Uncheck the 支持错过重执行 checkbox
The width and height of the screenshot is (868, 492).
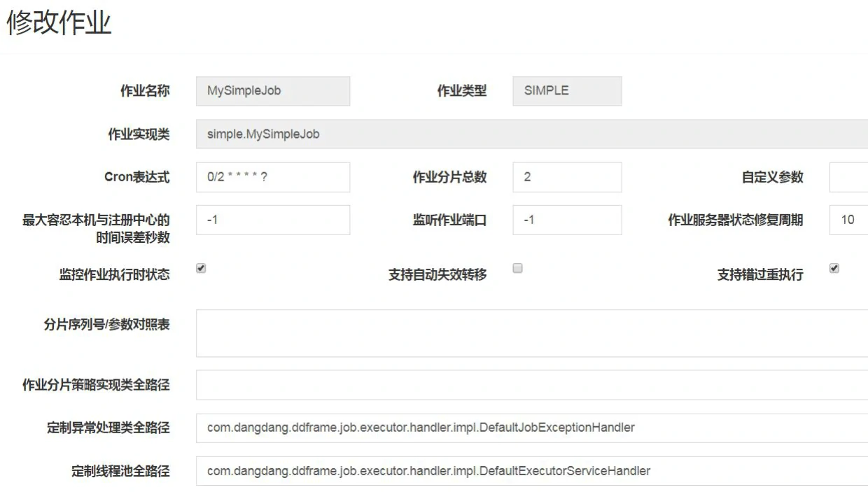tap(834, 268)
